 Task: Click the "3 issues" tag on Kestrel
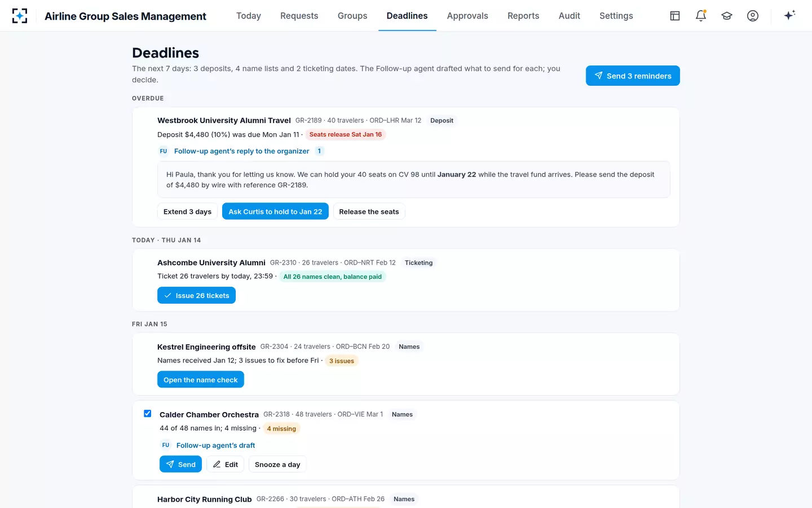(x=342, y=361)
